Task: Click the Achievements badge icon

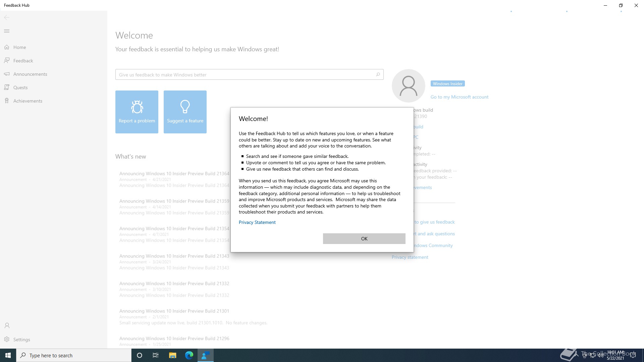Action: coord(7,101)
